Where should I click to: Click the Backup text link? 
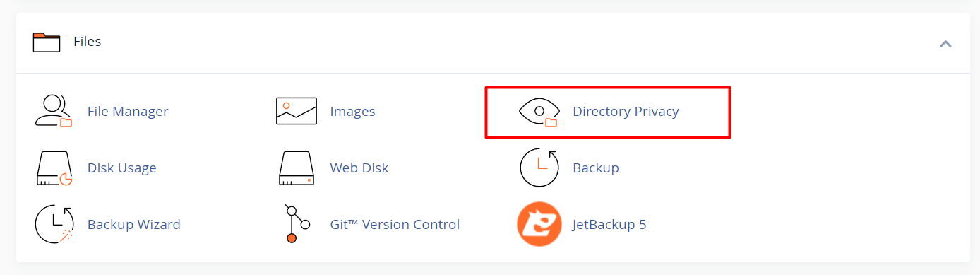point(596,168)
